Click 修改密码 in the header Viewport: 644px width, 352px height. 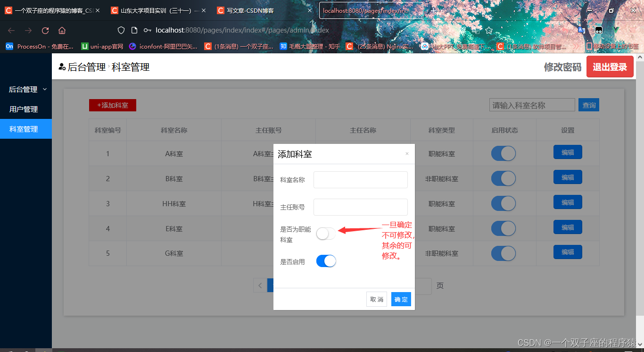pos(562,67)
